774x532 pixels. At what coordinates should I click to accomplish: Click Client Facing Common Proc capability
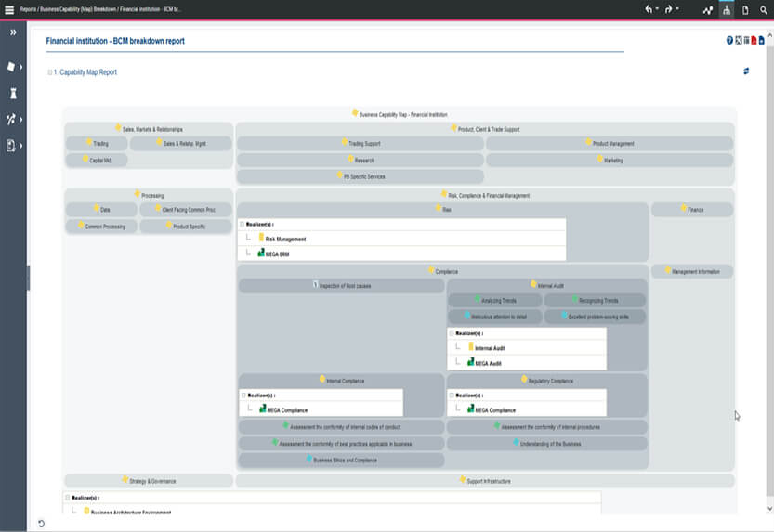tap(186, 210)
